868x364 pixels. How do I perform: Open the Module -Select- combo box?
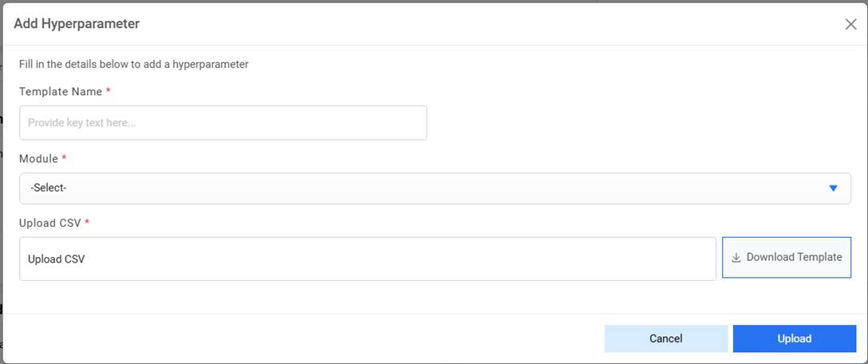click(435, 188)
